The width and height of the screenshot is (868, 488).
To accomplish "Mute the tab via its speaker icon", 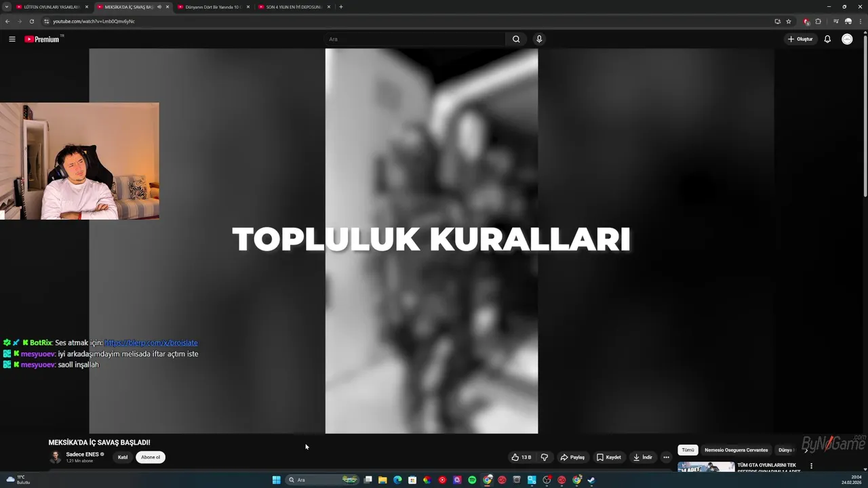I will coord(159,7).
